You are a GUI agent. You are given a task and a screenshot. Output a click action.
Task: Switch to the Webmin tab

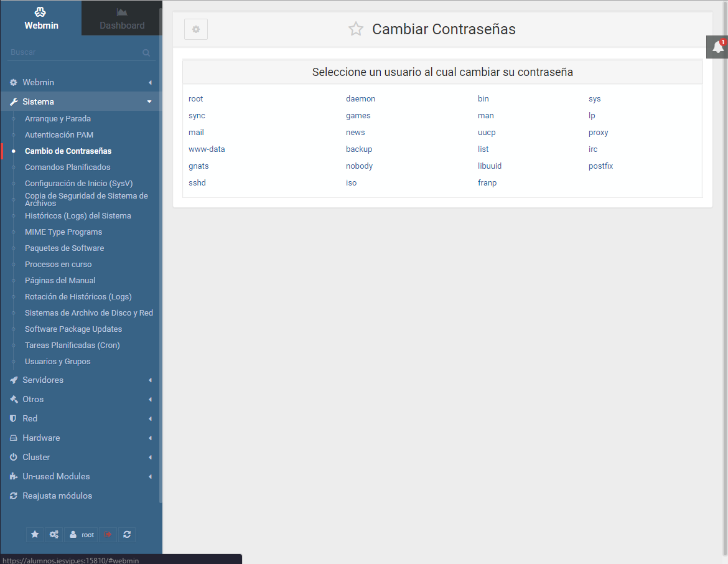[x=40, y=18]
